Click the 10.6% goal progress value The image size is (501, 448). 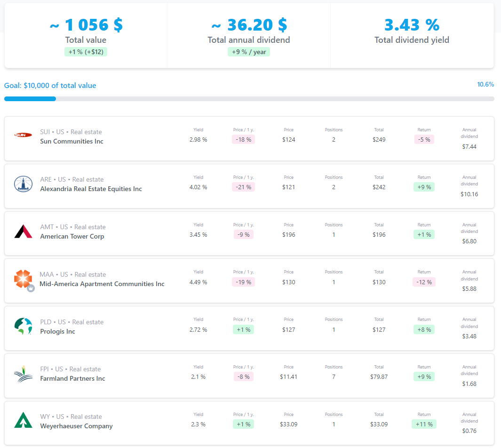(x=485, y=84)
